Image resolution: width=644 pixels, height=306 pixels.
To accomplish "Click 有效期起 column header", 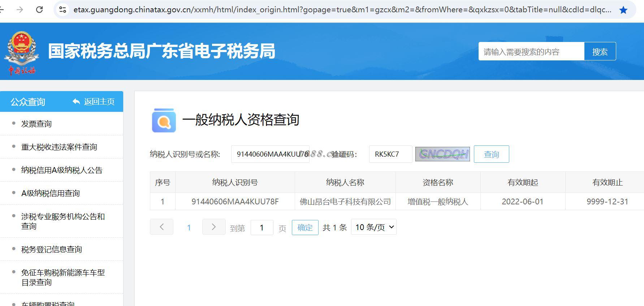I will tap(523, 182).
